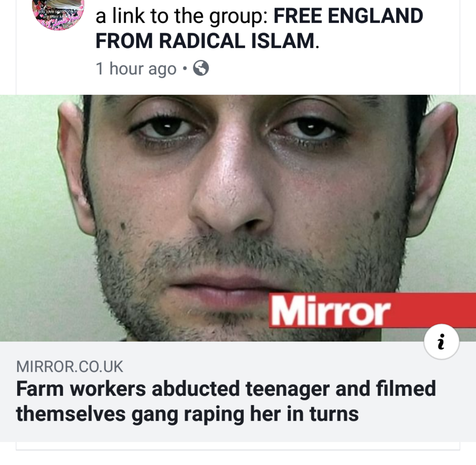Open the 'Farm workers abducted teenager' headline
The height and width of the screenshot is (465, 476).
(x=226, y=401)
